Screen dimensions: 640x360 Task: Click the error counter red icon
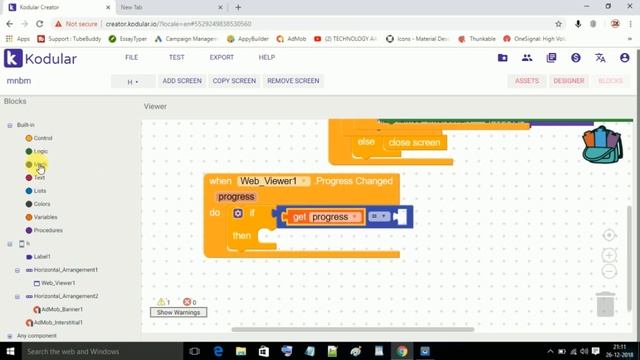coord(187,302)
